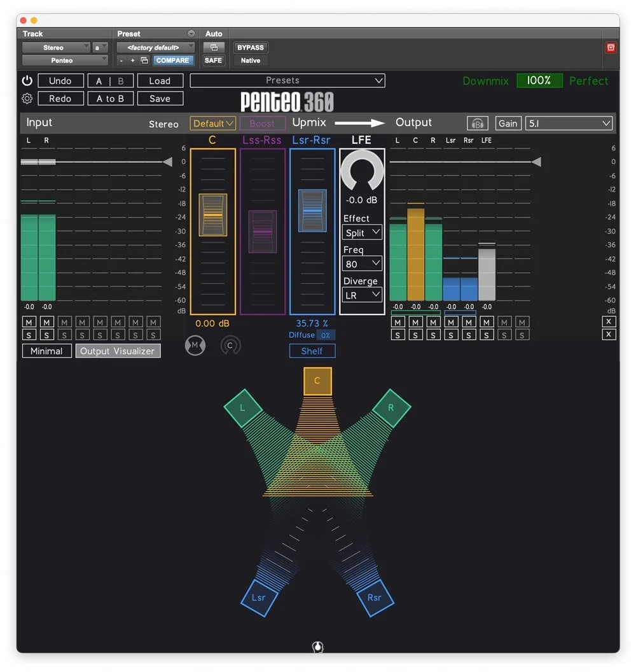Toggle the plugin power button
The height and width of the screenshot is (672, 636).
click(x=27, y=81)
